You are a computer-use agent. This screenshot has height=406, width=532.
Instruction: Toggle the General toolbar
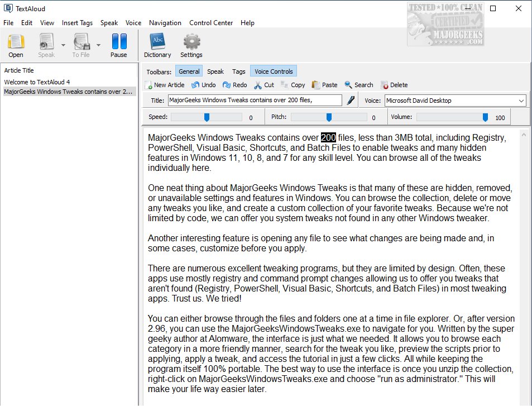pos(189,71)
